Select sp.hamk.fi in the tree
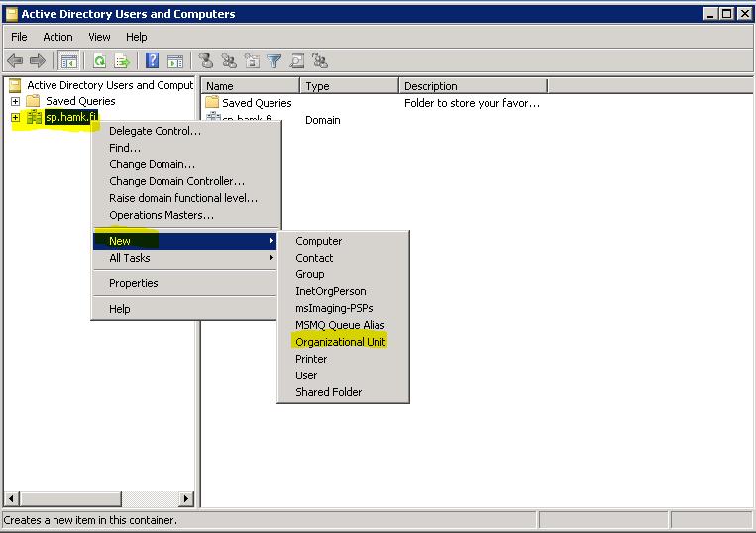This screenshot has height=533, width=756. 71,117
